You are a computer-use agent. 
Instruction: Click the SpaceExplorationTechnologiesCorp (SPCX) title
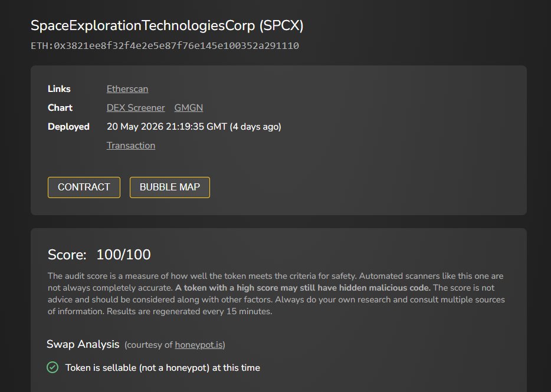(x=167, y=25)
